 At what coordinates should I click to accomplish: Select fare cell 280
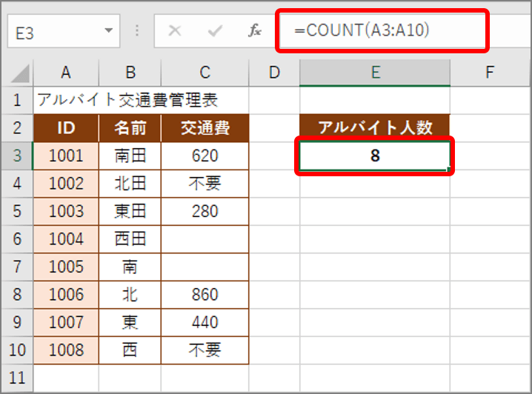click(x=205, y=212)
